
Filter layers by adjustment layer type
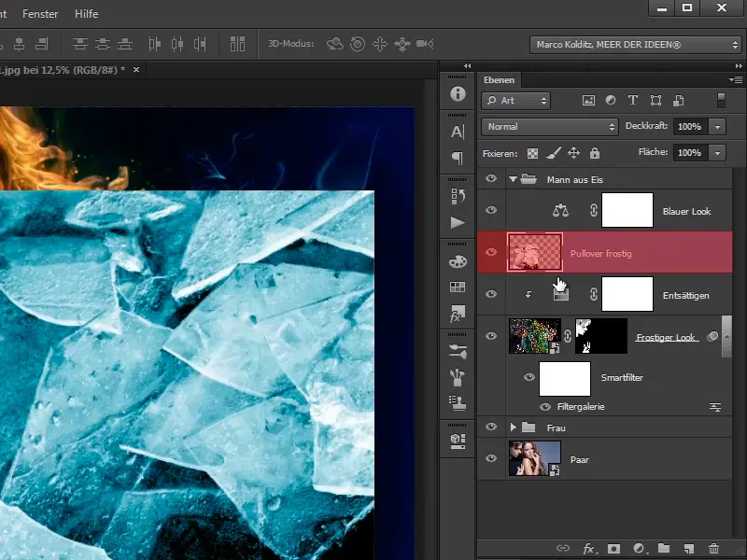click(611, 101)
